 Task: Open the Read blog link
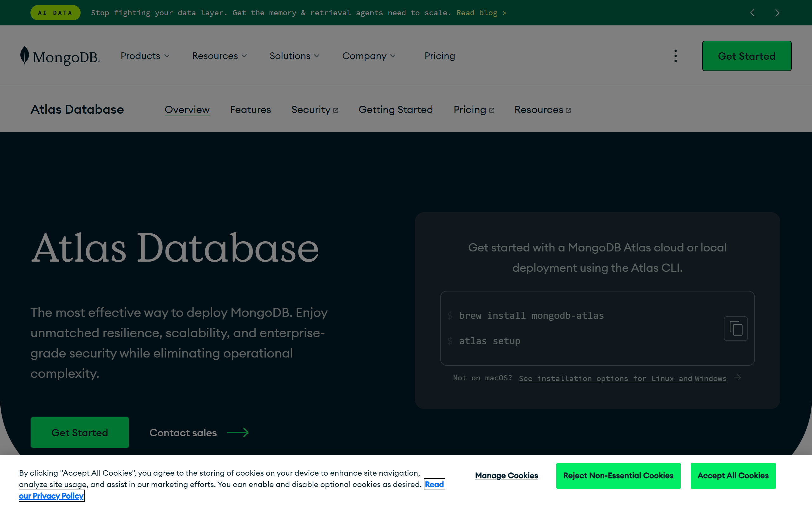pyautogui.click(x=481, y=13)
